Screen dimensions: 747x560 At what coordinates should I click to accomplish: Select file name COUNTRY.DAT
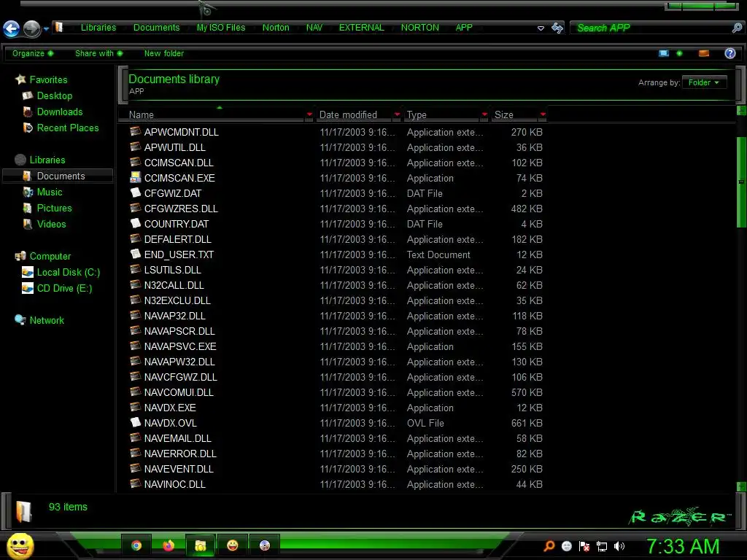pos(177,224)
